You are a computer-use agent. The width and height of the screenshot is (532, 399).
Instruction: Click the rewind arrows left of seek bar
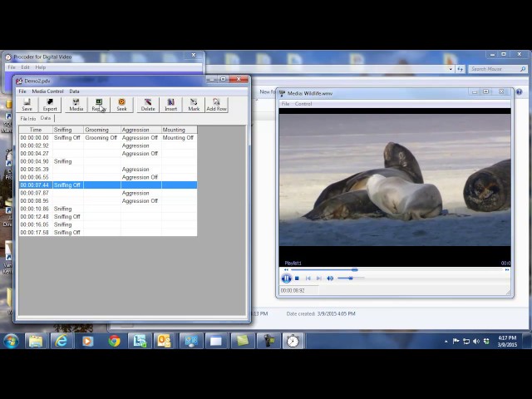point(286,269)
